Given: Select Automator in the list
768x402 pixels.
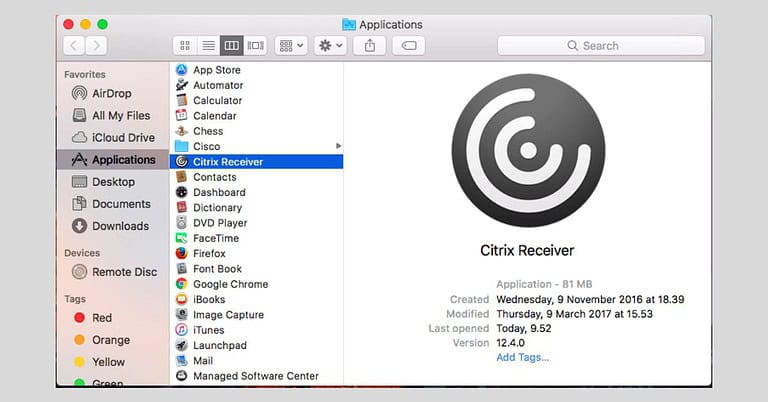Looking at the screenshot, I should (257, 85).
